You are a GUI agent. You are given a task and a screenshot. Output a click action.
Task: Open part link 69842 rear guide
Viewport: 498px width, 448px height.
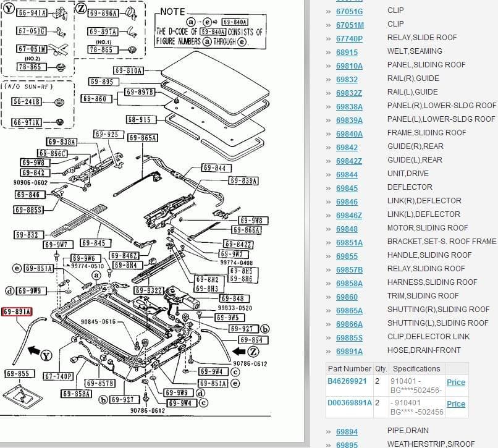coord(347,148)
